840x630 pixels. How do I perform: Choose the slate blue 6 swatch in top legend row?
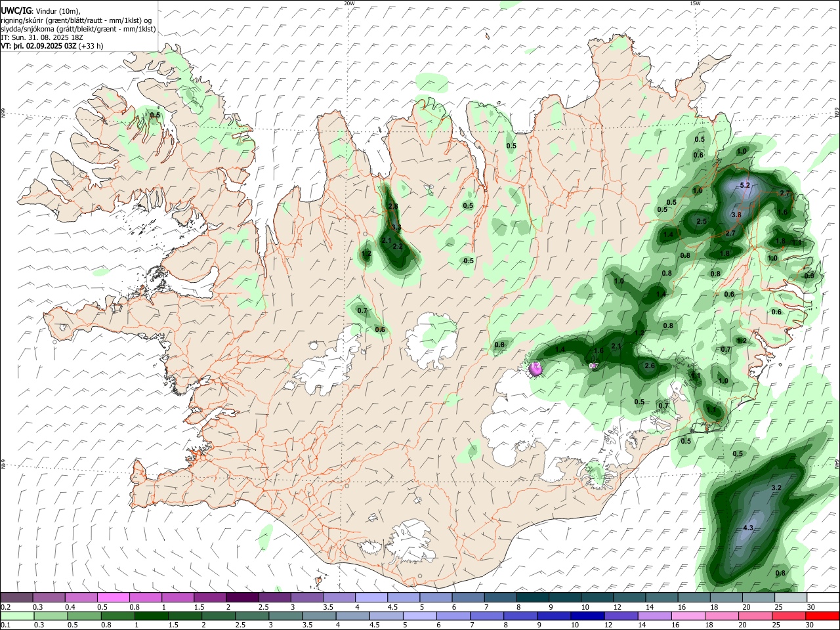468,598
